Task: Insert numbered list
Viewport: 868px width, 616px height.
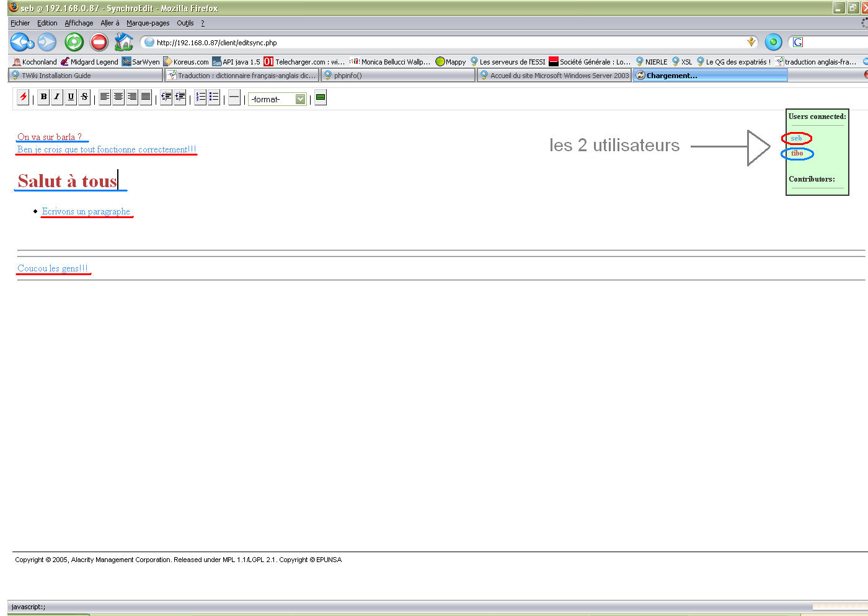Action: [200, 97]
